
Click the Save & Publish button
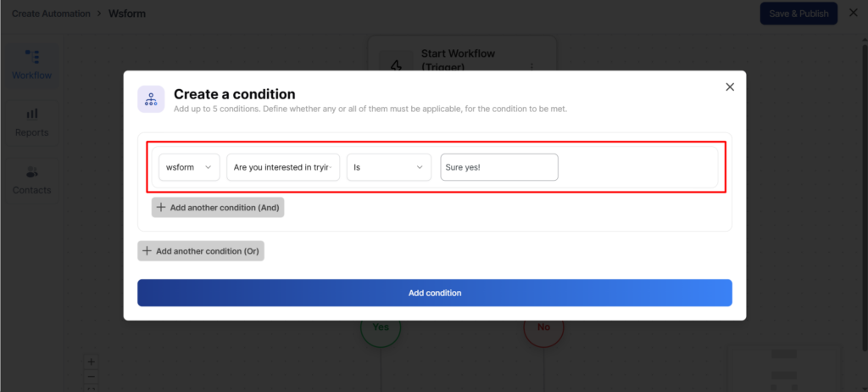[x=798, y=14]
